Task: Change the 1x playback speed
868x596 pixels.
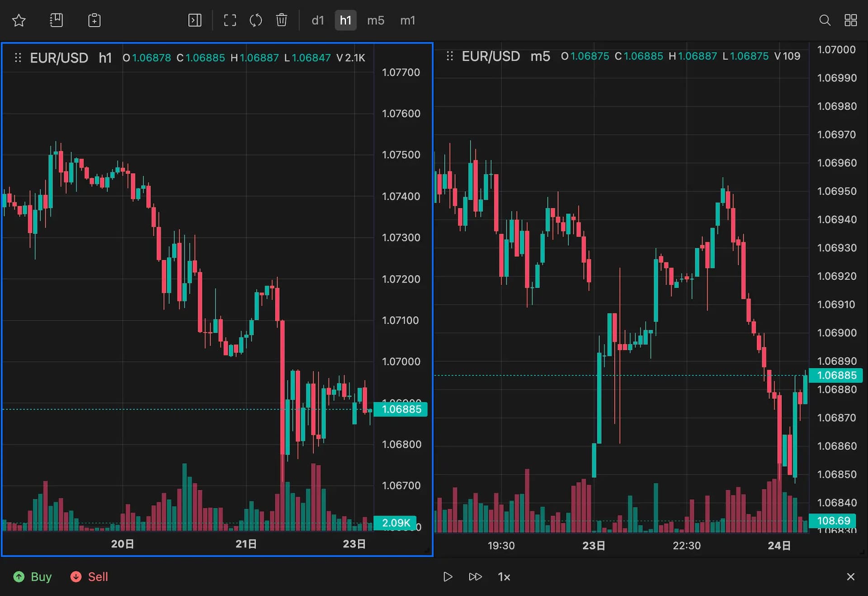Action: 504,577
